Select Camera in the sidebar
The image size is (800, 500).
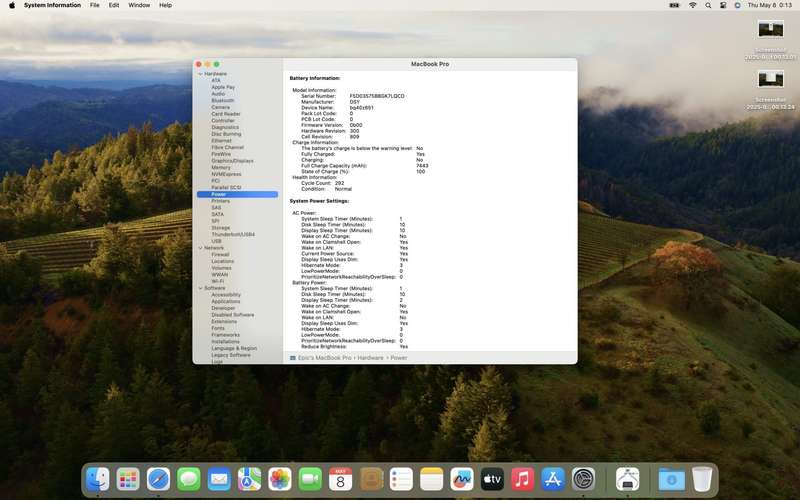[x=220, y=107]
